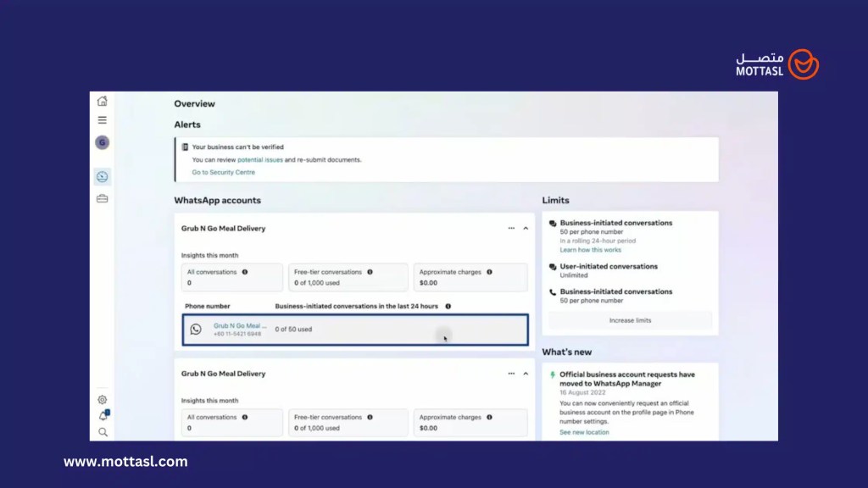Collapse the first Grub N Go Meal Delivery card
This screenshot has height=488, width=868.
[526, 229]
